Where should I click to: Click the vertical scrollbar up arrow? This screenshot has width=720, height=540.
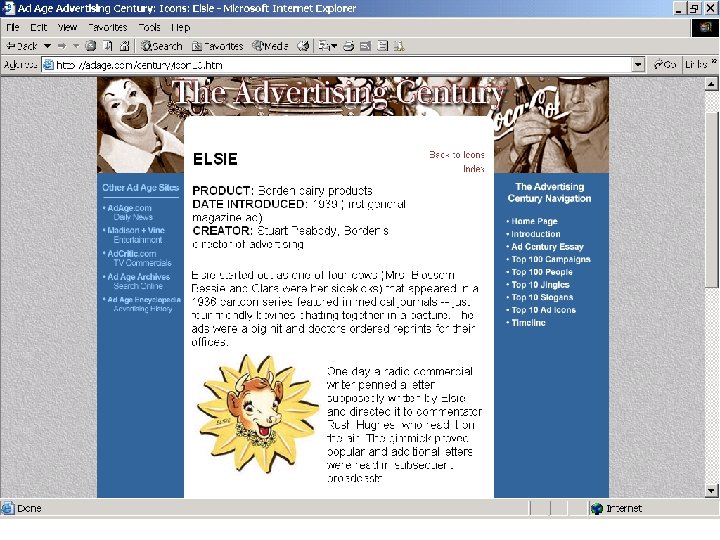[711, 84]
